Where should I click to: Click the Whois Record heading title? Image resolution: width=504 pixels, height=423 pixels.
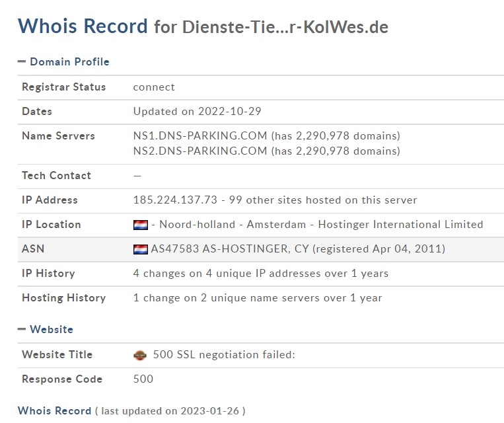click(x=83, y=26)
